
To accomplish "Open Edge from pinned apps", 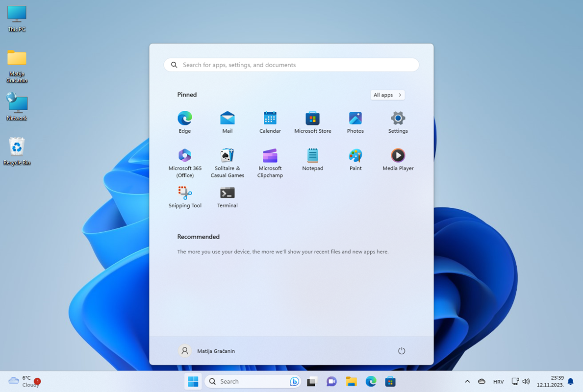I will pos(184,122).
